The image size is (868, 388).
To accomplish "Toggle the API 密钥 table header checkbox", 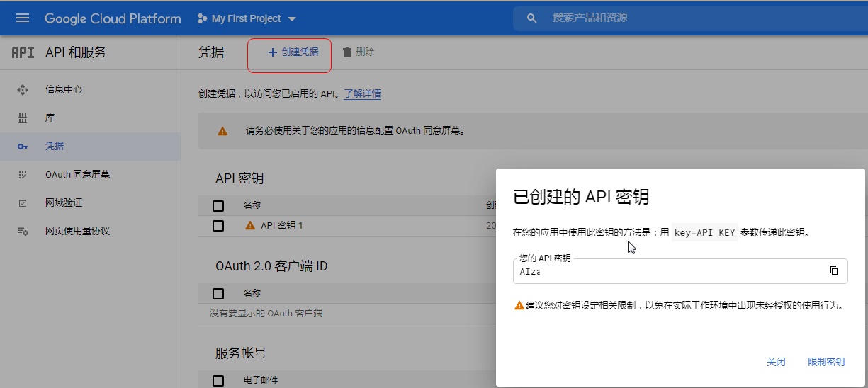I will click(x=218, y=206).
